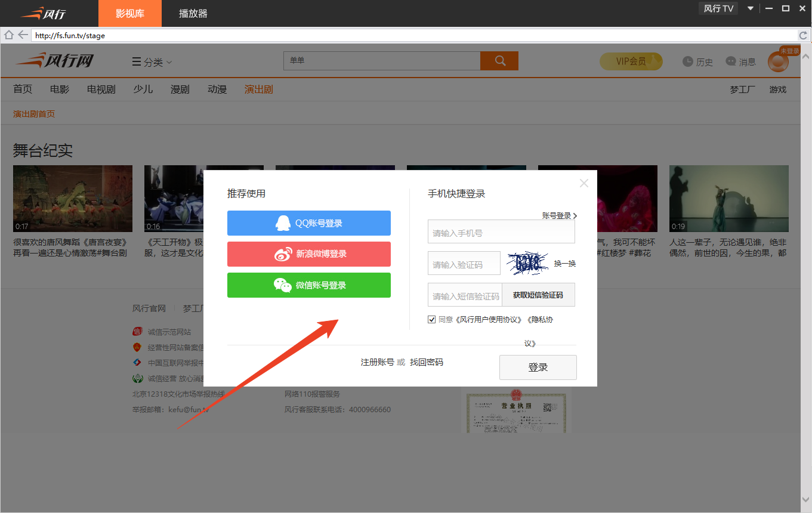This screenshot has height=513, width=812.
Task: Close the login dialog with X
Action: tap(584, 183)
